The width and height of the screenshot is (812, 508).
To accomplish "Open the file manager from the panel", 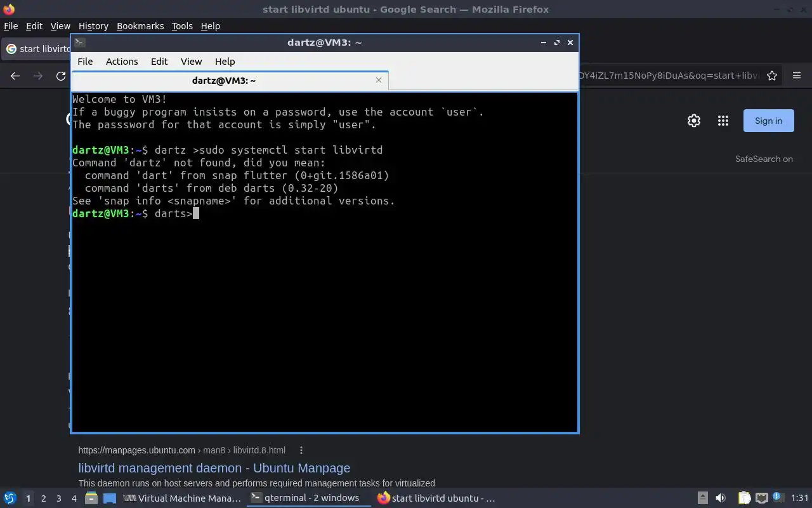I will 91,498.
